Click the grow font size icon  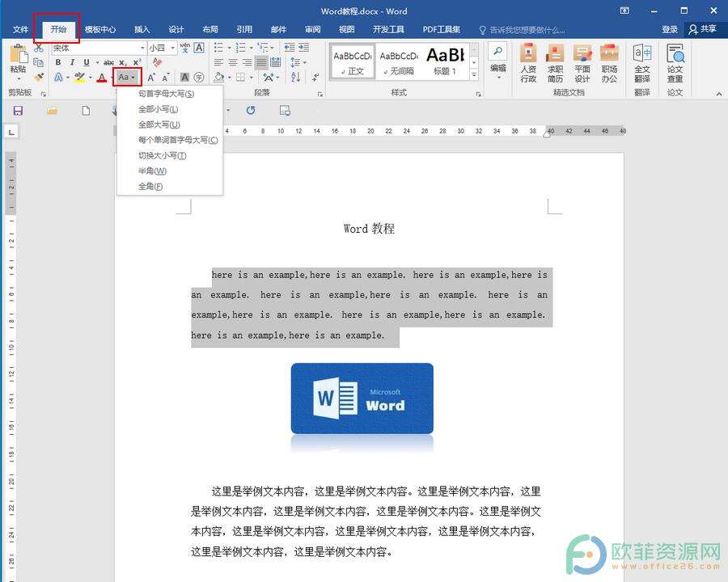point(151,78)
